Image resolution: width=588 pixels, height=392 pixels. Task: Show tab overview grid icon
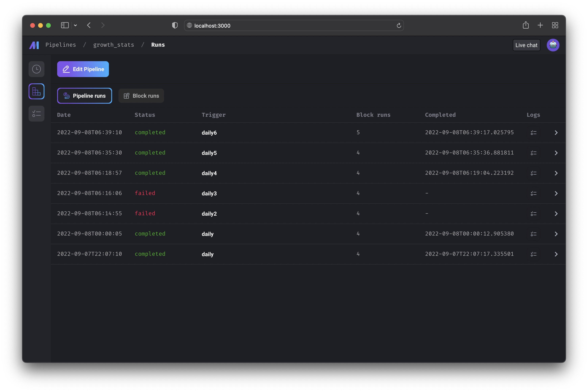(555, 25)
